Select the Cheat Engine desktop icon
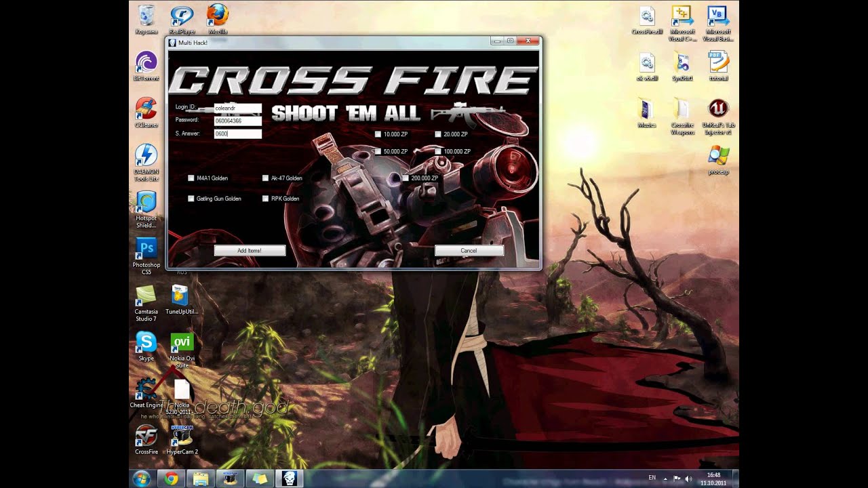The width and height of the screenshot is (868, 488). 146,393
